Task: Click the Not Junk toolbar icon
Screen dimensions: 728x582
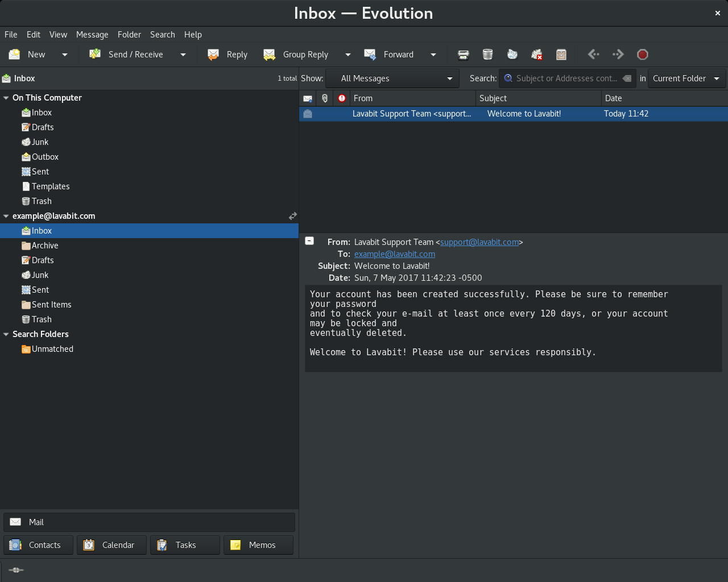Action: pos(537,55)
